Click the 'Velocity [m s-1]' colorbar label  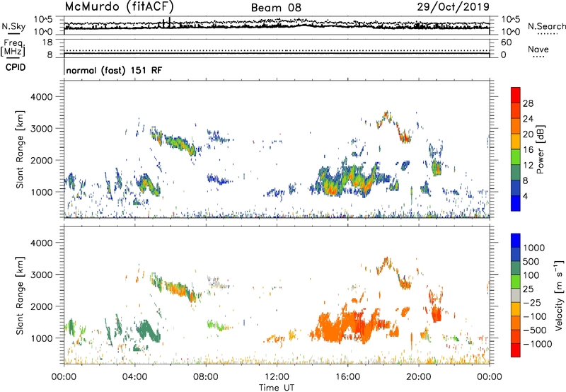[559, 295]
